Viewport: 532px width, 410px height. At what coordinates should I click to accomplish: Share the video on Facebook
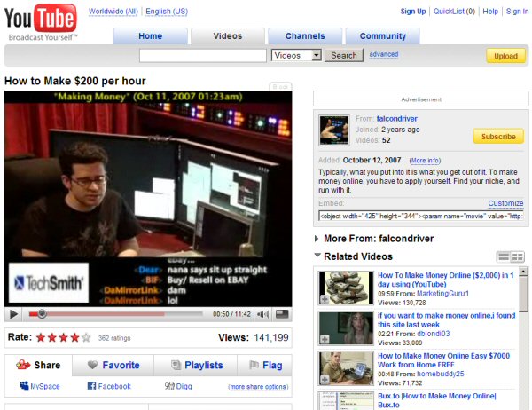[109, 386]
